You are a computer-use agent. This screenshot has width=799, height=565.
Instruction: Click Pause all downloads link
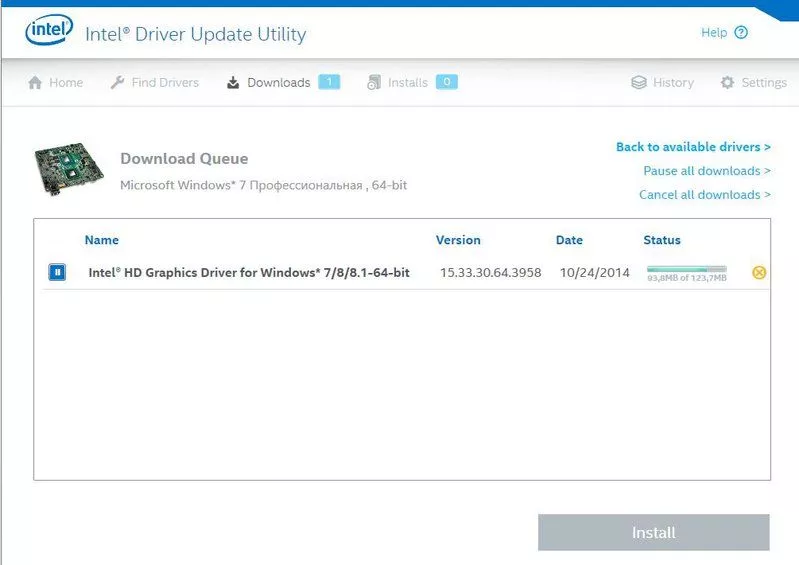(706, 171)
